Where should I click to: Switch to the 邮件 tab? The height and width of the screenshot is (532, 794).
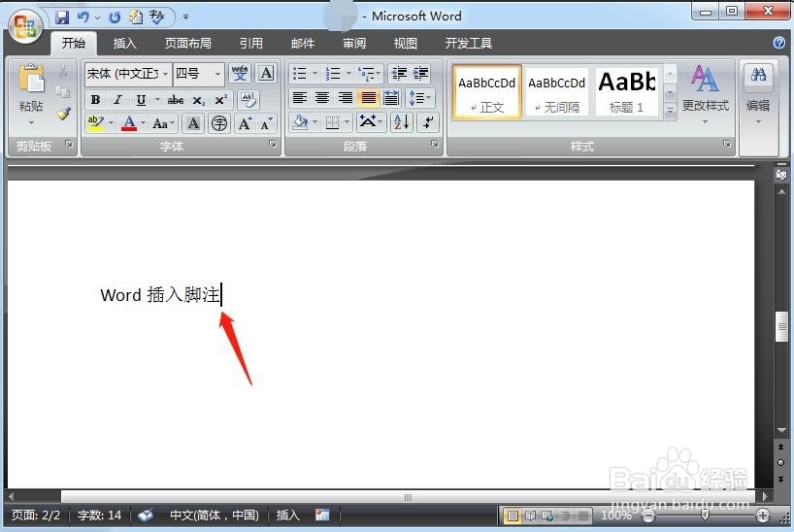pos(303,44)
